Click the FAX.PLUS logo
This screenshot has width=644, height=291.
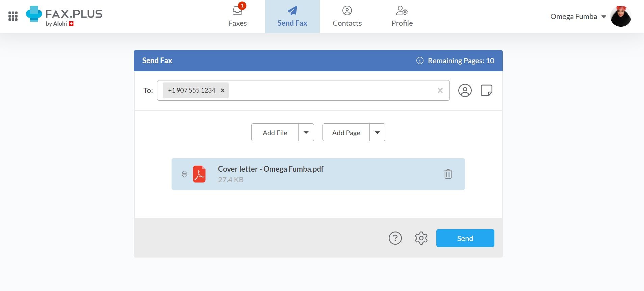pyautogui.click(x=64, y=16)
